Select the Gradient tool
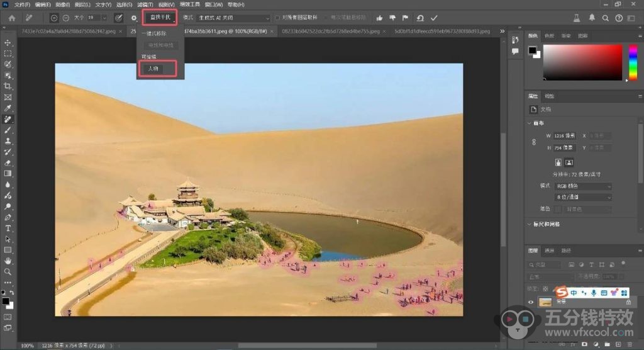Viewport: 644px width, 350px height. pyautogui.click(x=8, y=174)
